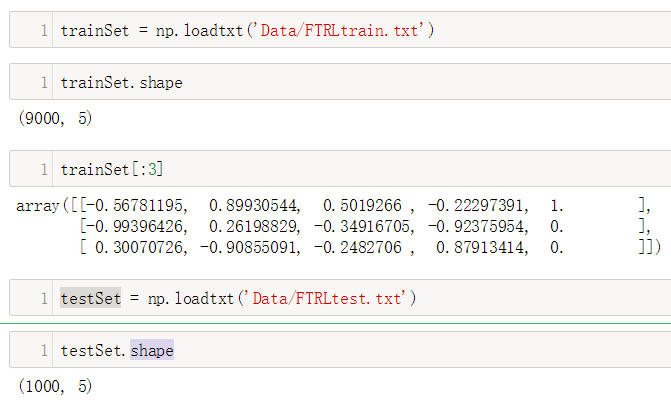The height and width of the screenshot is (403, 671).
Task: Click line number of first cell
Action: pos(44,30)
